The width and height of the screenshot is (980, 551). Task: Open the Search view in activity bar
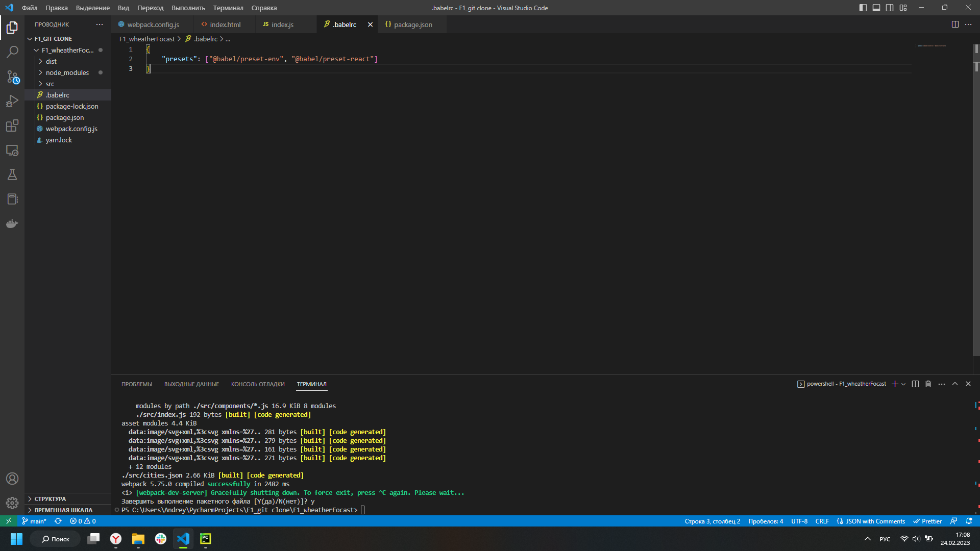(12, 52)
